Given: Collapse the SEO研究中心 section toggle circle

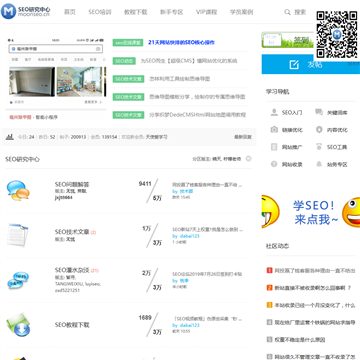Looking at the screenshot, I should [x=248, y=159].
